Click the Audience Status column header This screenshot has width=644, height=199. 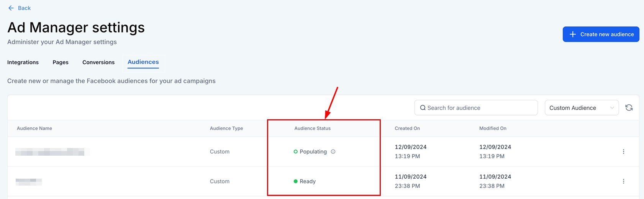312,128
